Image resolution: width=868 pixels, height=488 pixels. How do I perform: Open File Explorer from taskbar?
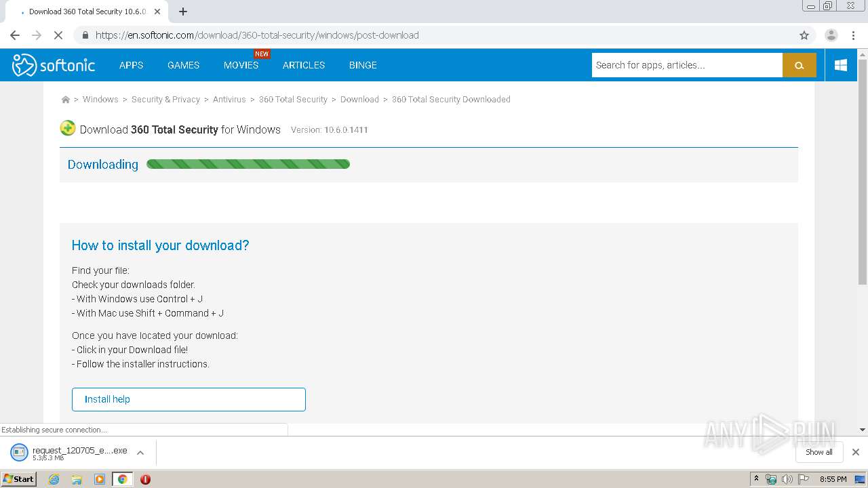77,479
